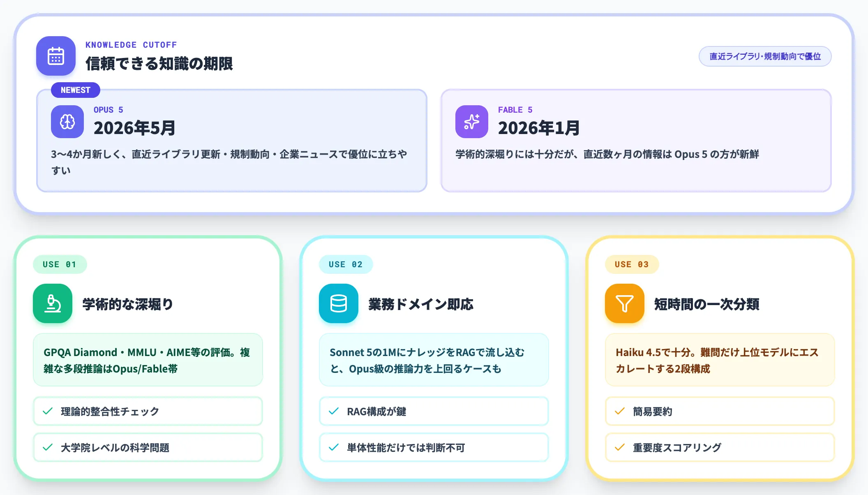Screen dimensions: 868x495
Task: Click the GPQA Diamond・MMLU・AIME description box
Action: pos(148,360)
